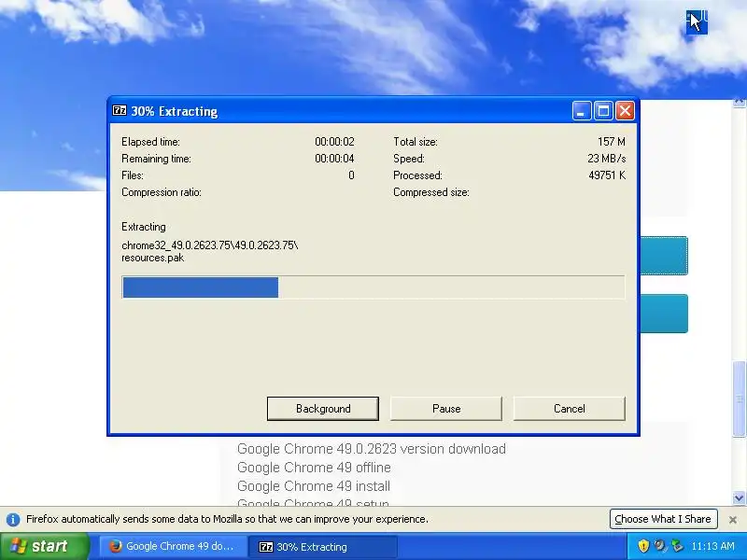
Task: Click the "Compression ratio:" label
Action: coord(162,192)
